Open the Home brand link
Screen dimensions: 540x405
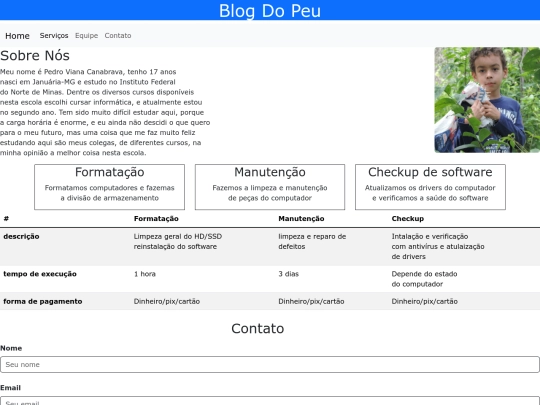click(x=17, y=36)
